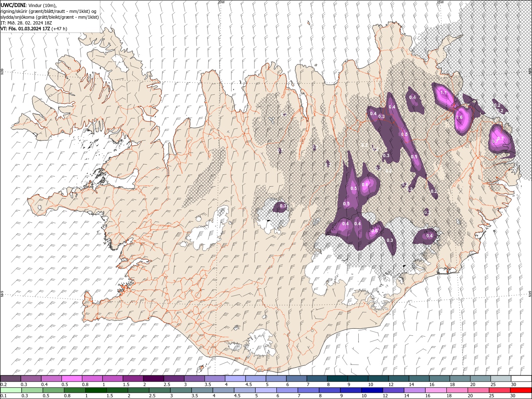This screenshot has height=399, width=532.
Task: Select the crimson 25–30 rain legend swatch
Action: click(500, 390)
